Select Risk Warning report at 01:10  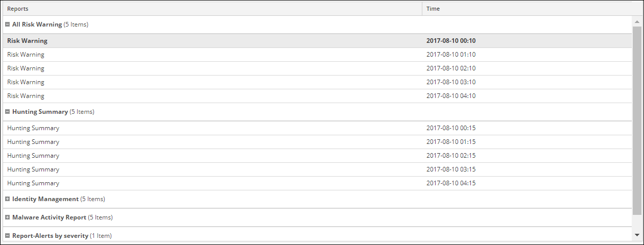coord(26,55)
